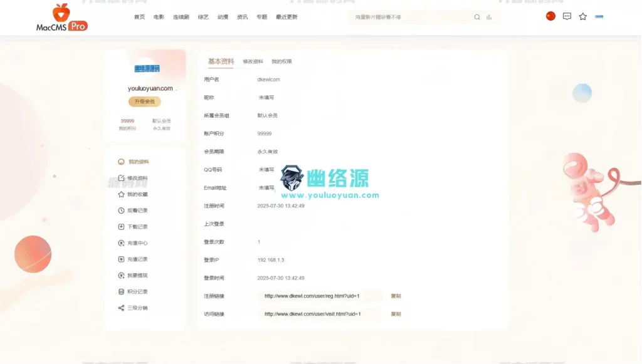Click the 下载记录 download icon
Image resolution: width=642 pixels, height=364 pixels.
[x=121, y=227]
